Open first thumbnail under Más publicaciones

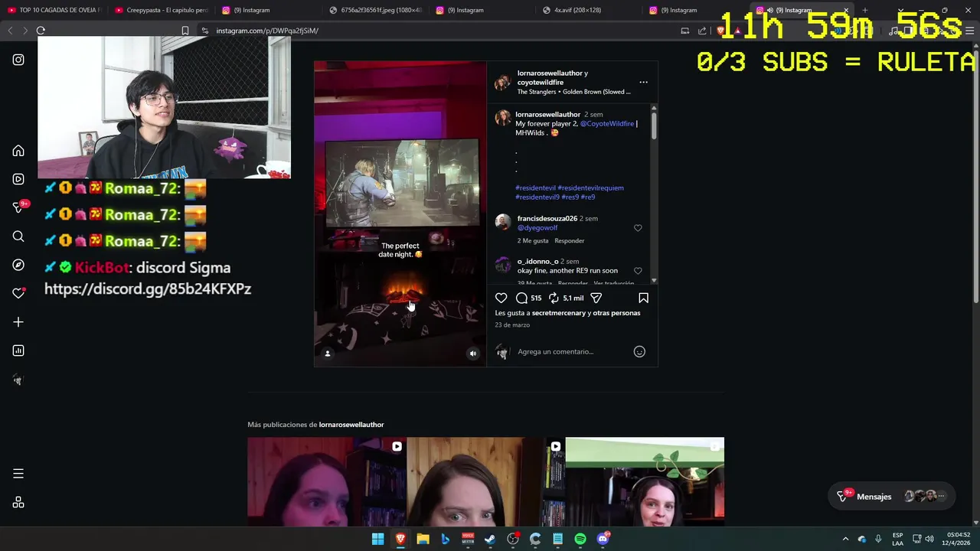[x=327, y=482]
